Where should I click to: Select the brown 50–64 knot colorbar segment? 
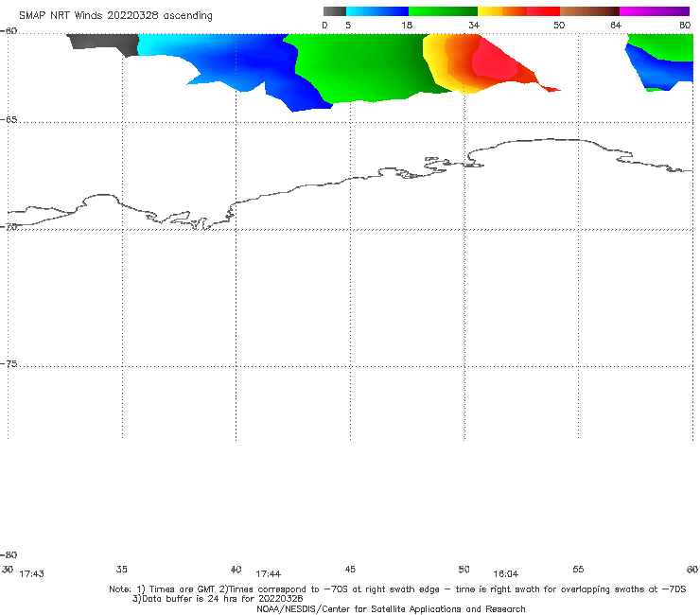[589, 11]
